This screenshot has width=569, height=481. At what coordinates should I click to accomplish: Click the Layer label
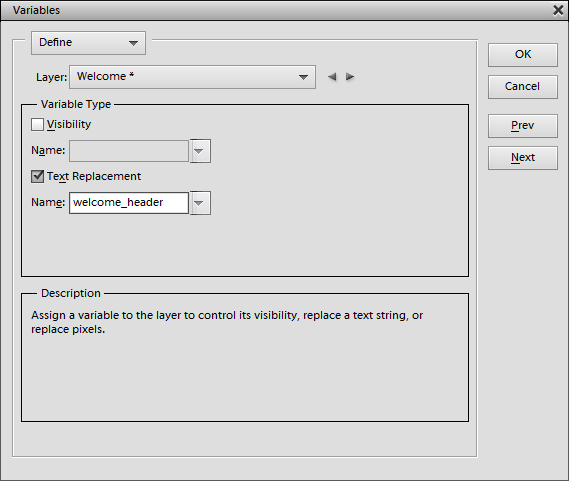tap(52, 77)
